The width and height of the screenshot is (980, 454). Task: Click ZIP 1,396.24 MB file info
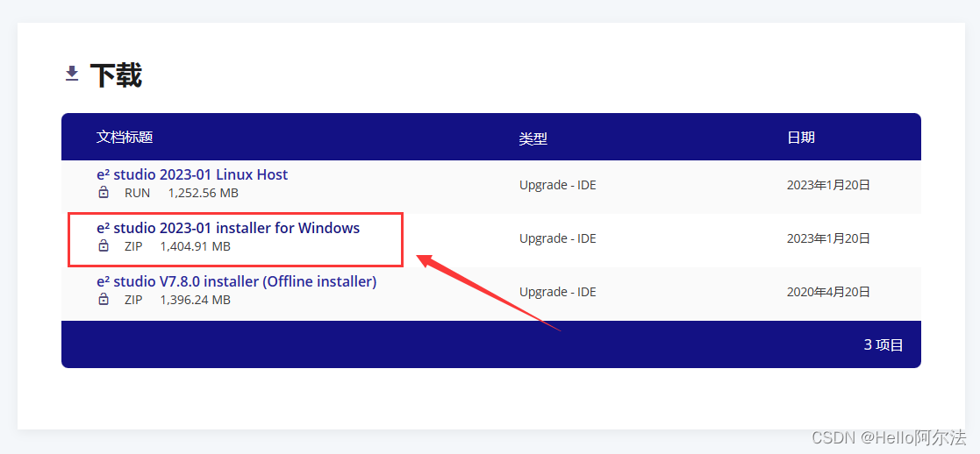point(177,301)
